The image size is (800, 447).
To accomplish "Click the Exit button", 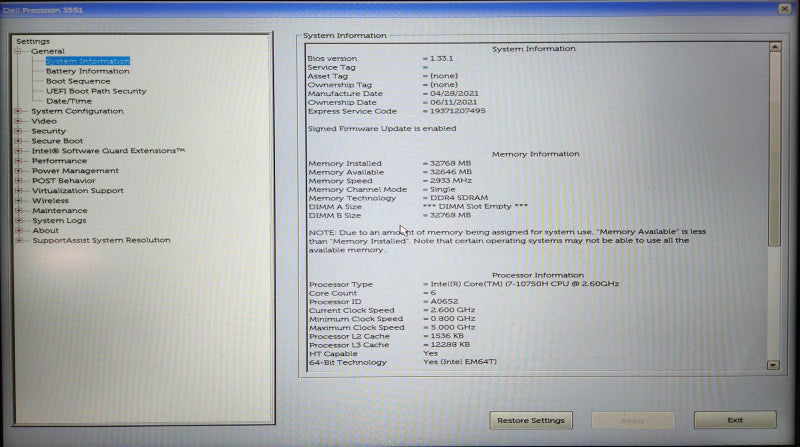I will pos(735,420).
